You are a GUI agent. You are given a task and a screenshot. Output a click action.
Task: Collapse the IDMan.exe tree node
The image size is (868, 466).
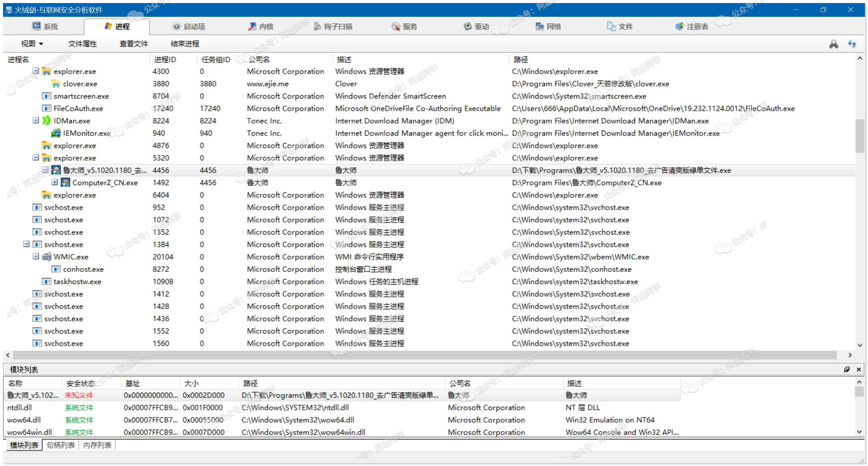(x=35, y=120)
